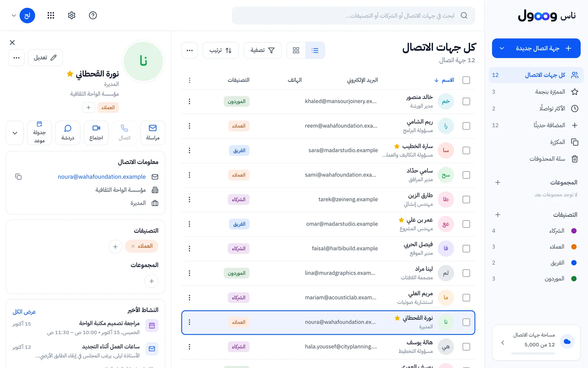Sort by الاسم column header
The height and width of the screenshot is (368, 588).
click(x=445, y=80)
